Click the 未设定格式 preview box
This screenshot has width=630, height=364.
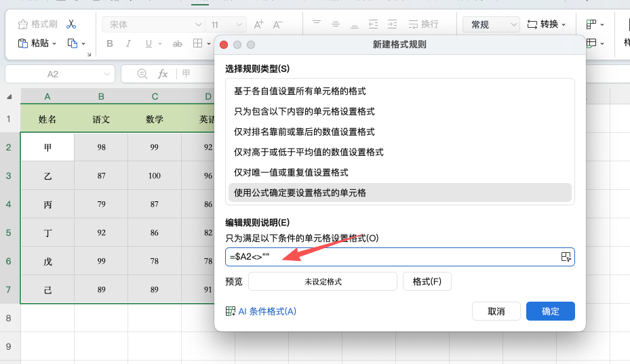pos(323,281)
